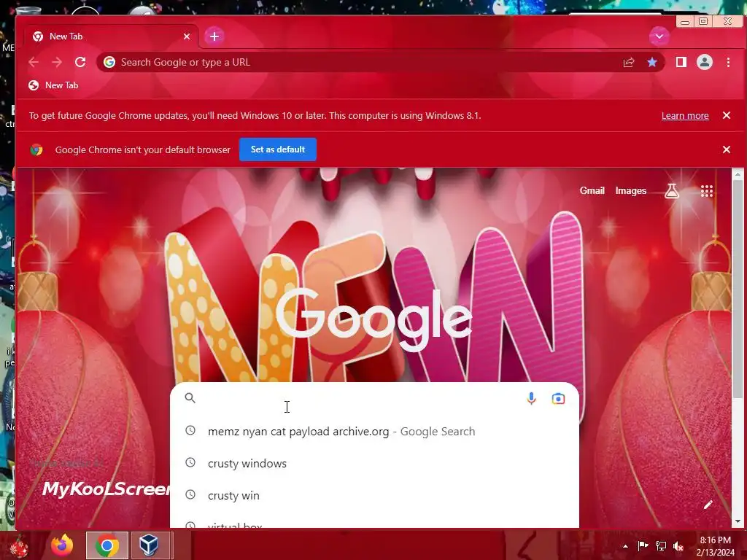
Task: Open the Action Center flag icon
Action: coord(643,545)
